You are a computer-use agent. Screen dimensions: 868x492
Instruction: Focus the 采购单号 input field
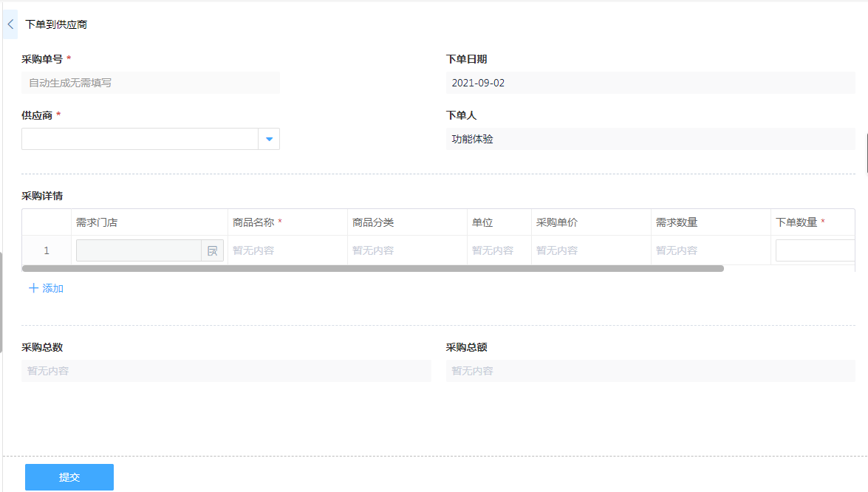point(151,83)
